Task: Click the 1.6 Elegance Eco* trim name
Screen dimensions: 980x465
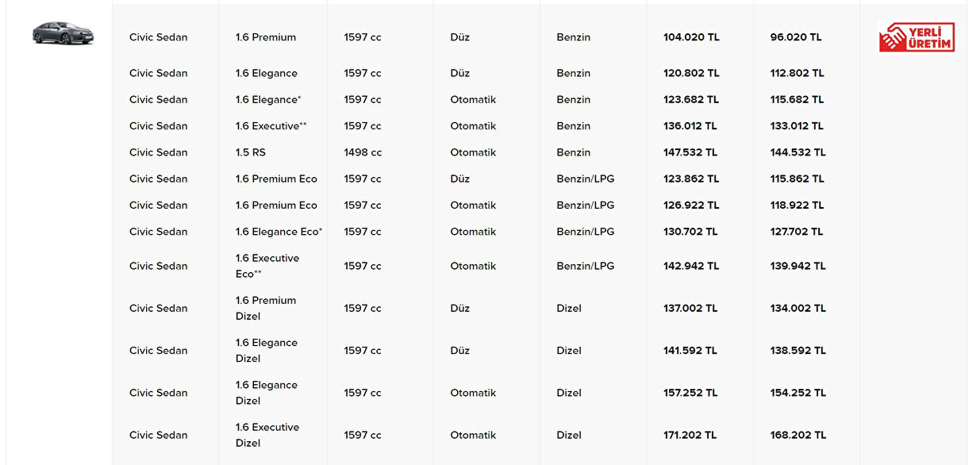Action: click(279, 232)
